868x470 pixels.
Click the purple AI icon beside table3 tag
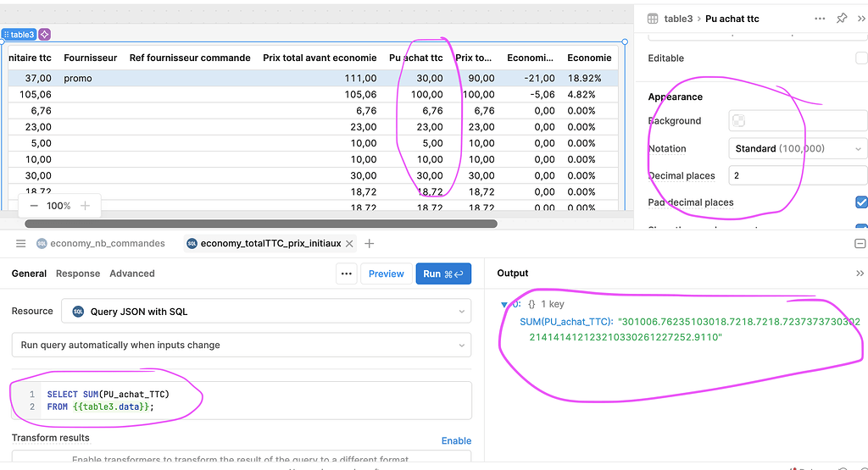point(45,35)
